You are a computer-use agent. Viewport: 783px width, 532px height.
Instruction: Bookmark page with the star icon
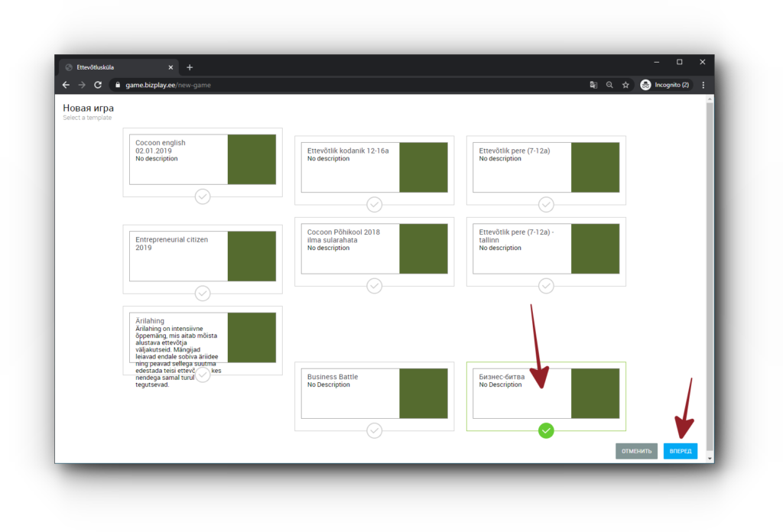click(x=625, y=85)
